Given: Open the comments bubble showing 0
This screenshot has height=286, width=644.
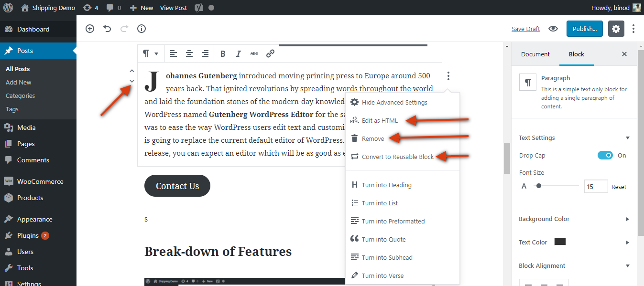Looking at the screenshot, I should tap(114, 8).
